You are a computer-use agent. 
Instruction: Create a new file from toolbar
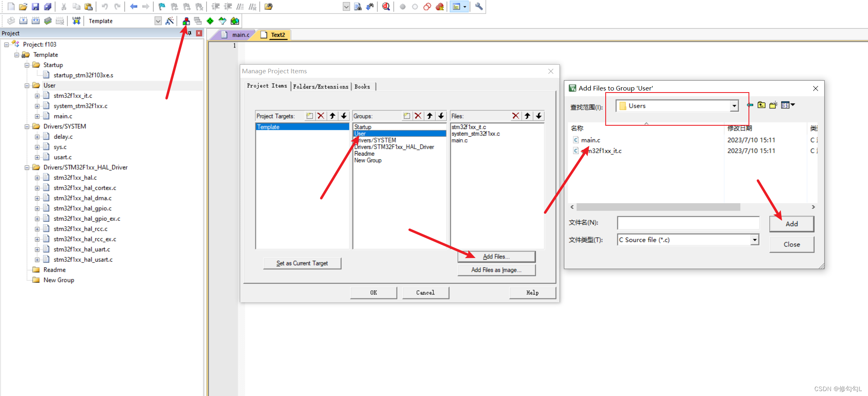(11, 7)
